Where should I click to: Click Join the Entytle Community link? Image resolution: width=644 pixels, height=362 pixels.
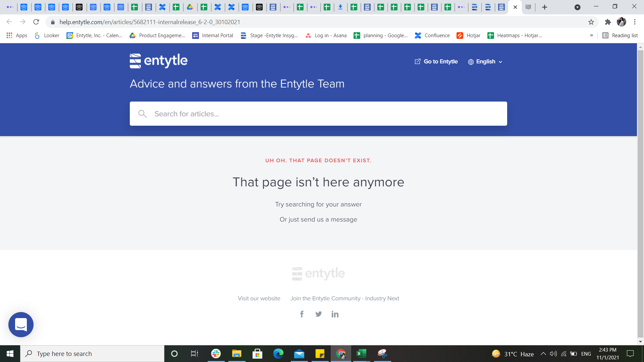(x=344, y=298)
